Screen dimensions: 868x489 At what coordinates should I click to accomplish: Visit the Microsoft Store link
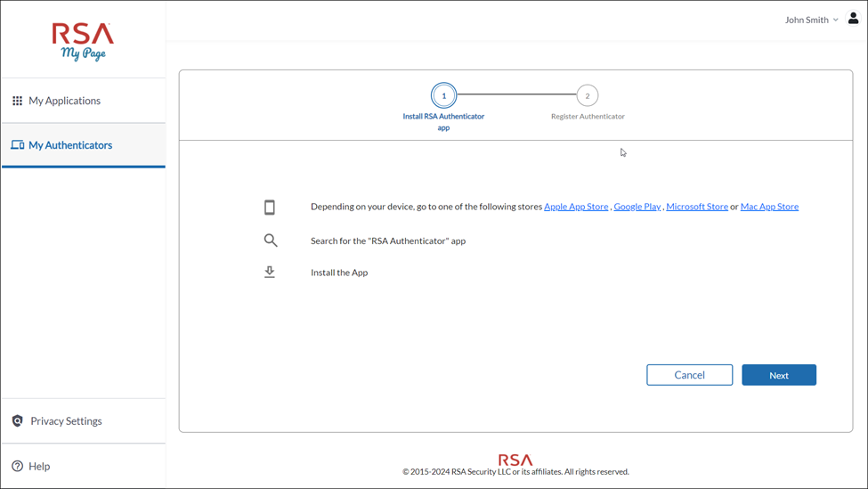697,207
